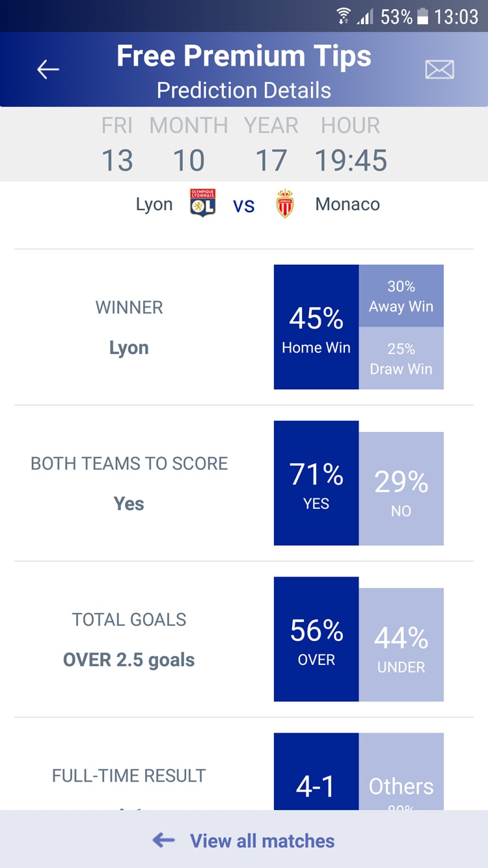Select the 56% OVER total goals option
The height and width of the screenshot is (868, 488).
(x=316, y=640)
